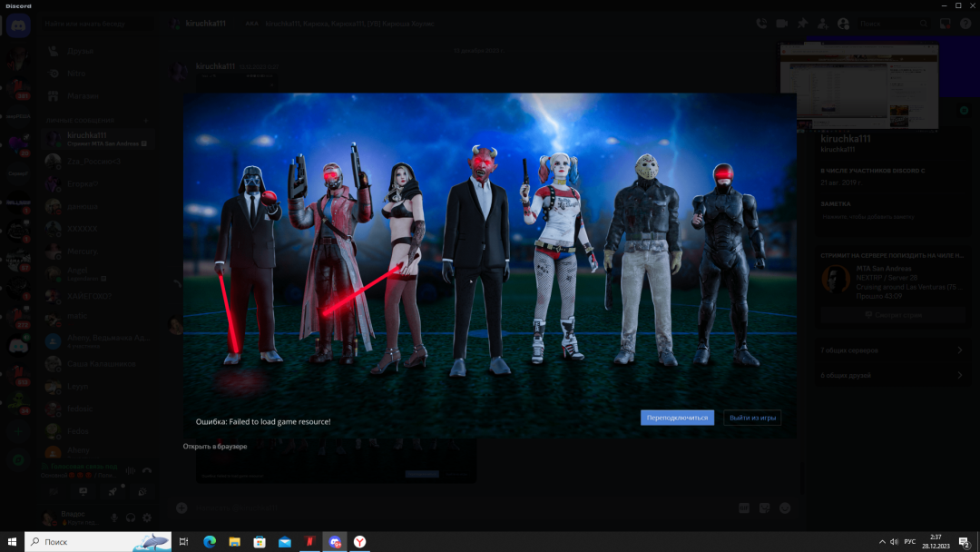Open Discord home button in server bar
Screen dimensions: 980x552
[18, 25]
